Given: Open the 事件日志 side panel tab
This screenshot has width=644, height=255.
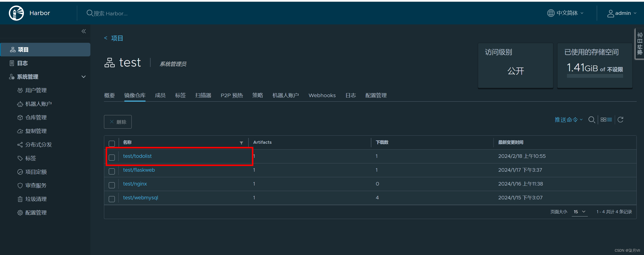Looking at the screenshot, I should 639,44.
